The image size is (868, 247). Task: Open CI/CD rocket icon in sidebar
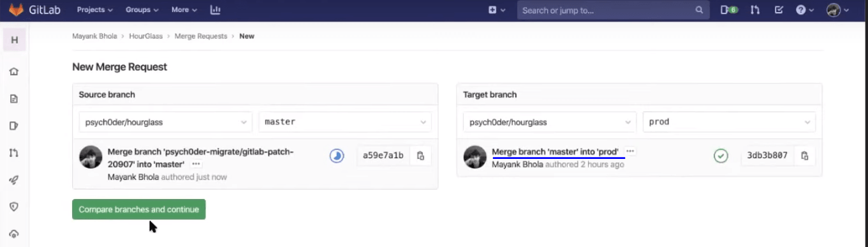[x=14, y=180]
